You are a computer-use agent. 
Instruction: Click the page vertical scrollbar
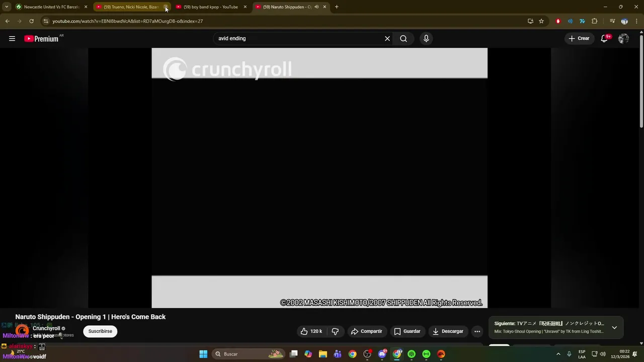641,80
